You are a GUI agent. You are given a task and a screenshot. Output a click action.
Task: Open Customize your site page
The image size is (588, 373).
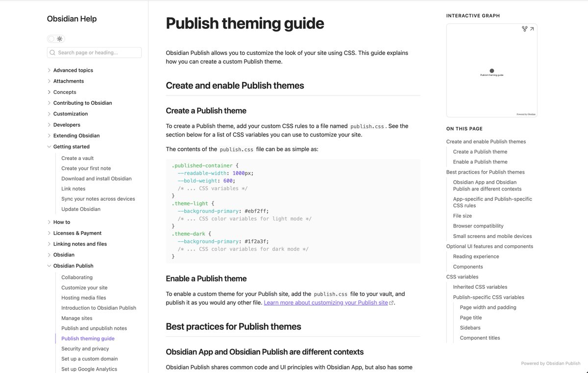[84, 288]
